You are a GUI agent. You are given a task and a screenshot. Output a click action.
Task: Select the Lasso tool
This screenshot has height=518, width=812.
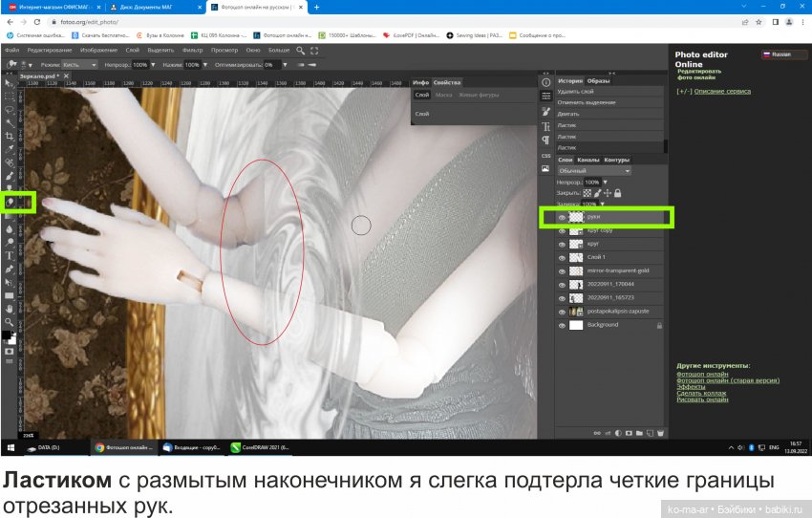tap(9, 110)
